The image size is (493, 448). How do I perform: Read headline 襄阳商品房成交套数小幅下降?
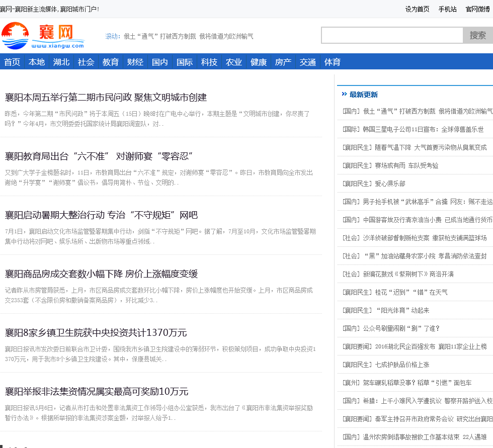click(101, 274)
